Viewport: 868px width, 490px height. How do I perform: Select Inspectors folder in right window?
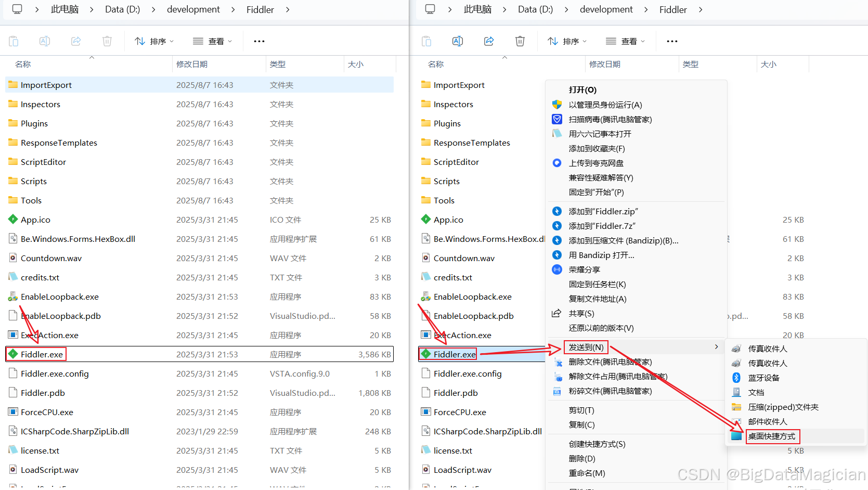coord(453,104)
